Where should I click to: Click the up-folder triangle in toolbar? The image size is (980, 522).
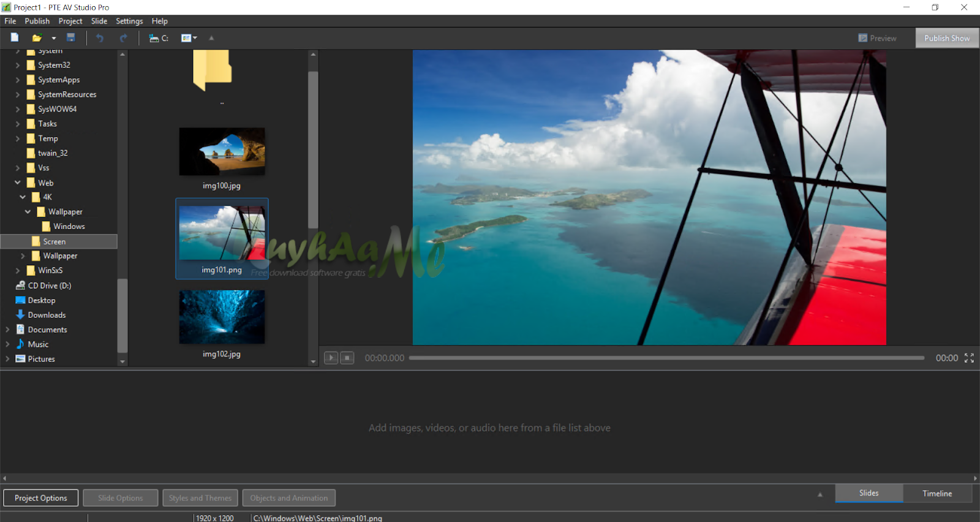click(x=211, y=38)
